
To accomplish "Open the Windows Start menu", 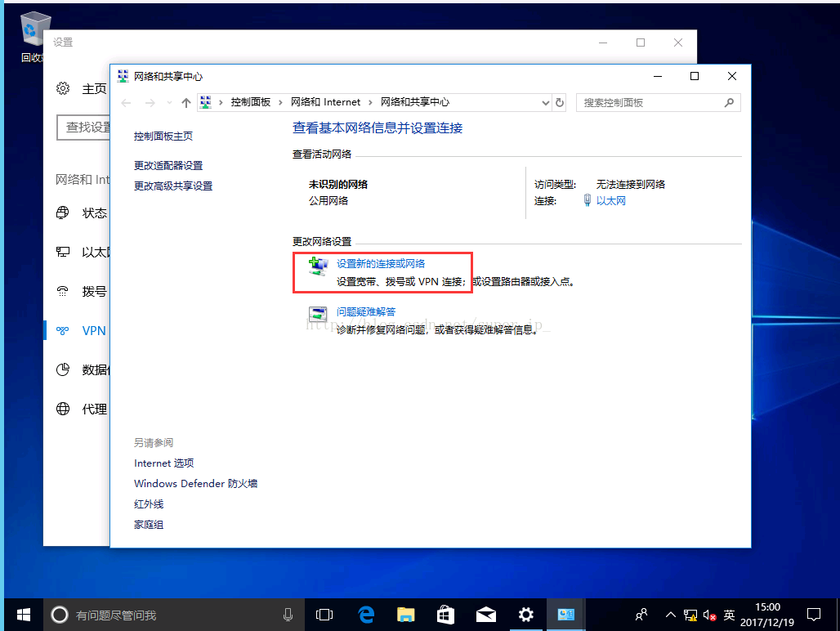I will pos(24,615).
